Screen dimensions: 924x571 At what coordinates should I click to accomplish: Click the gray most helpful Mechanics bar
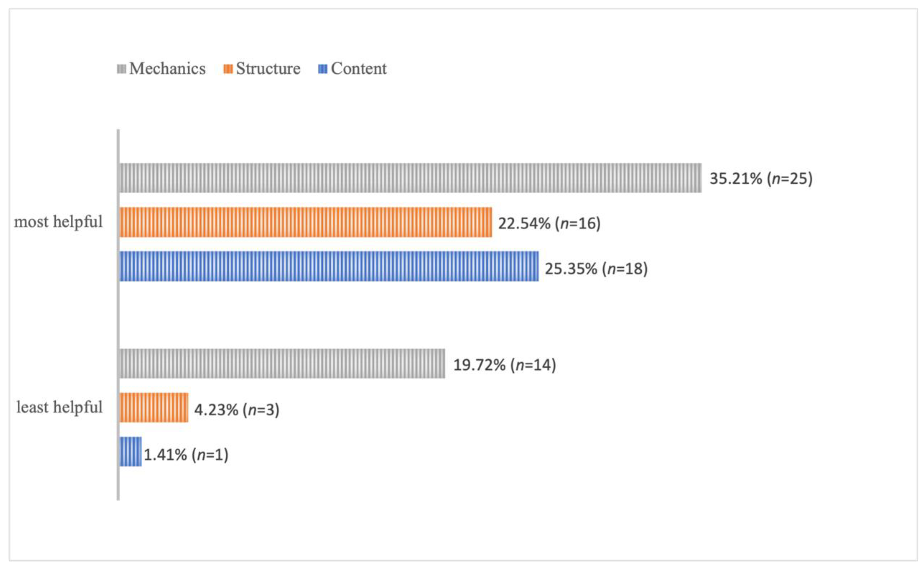click(x=410, y=178)
